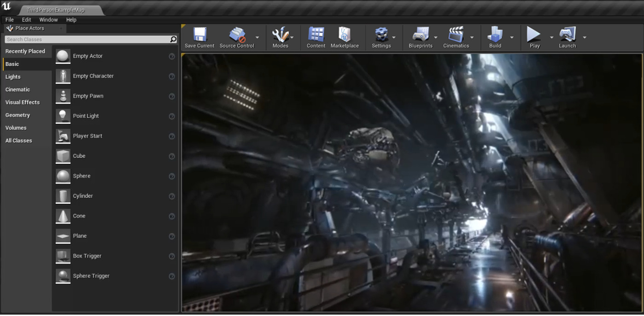Switch to the Lights category
The image size is (644, 316).
(x=13, y=77)
